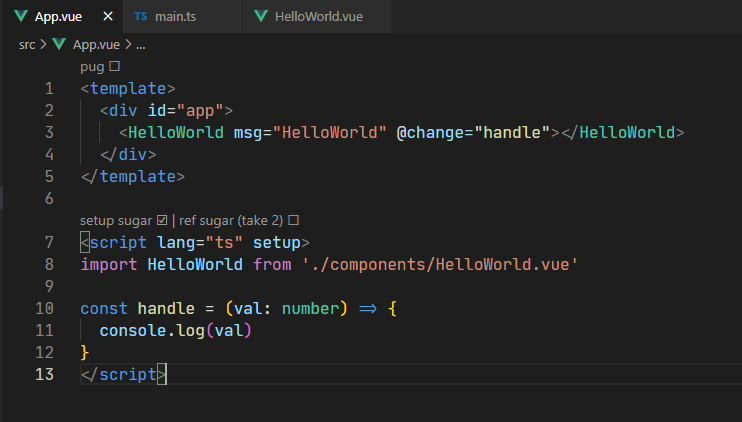The height and width of the screenshot is (422, 742).
Task: Open the breadcrumb ellipsis symbol list
Action: tap(141, 45)
